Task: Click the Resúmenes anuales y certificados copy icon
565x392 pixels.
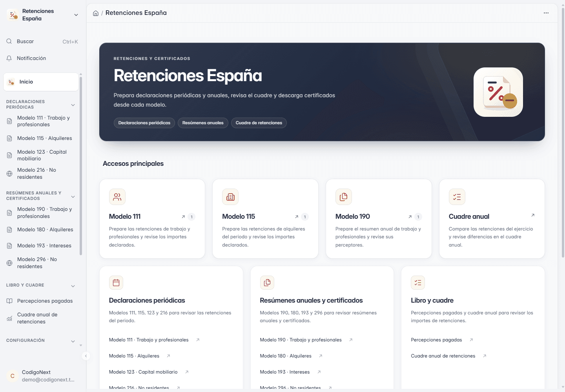Action: coord(267,283)
